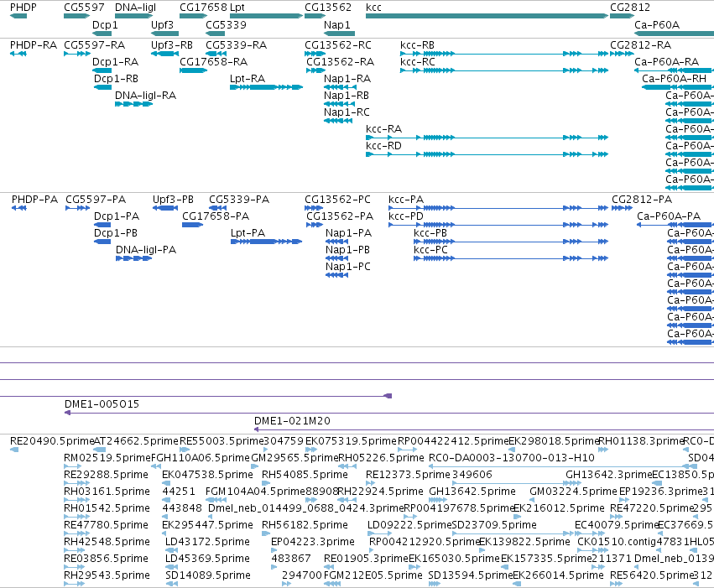
Task: Select the CG13562 gene label
Action: [328, 8]
